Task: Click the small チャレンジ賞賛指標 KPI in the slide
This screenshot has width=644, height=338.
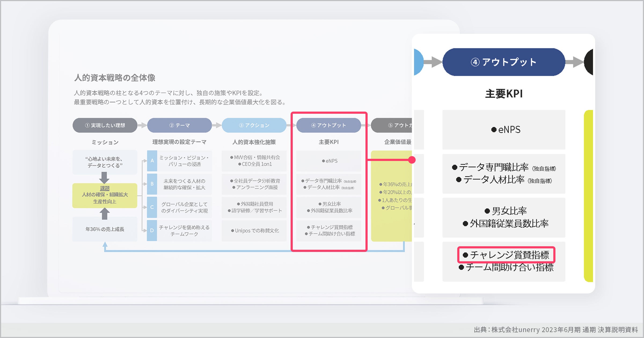Action: pyautogui.click(x=330, y=227)
